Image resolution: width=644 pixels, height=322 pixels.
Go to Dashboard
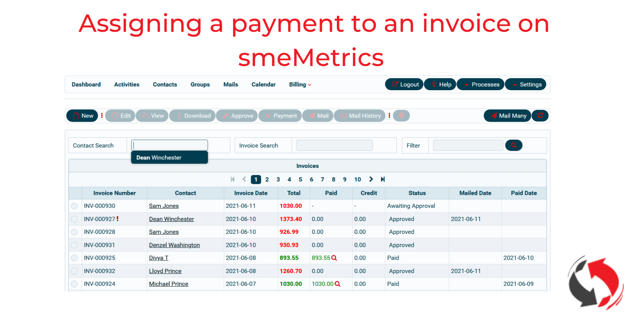point(86,85)
